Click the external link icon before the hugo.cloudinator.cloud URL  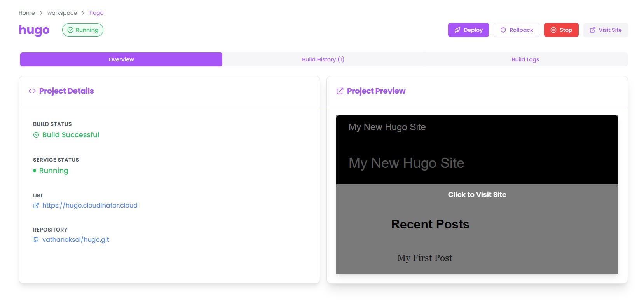tap(36, 206)
